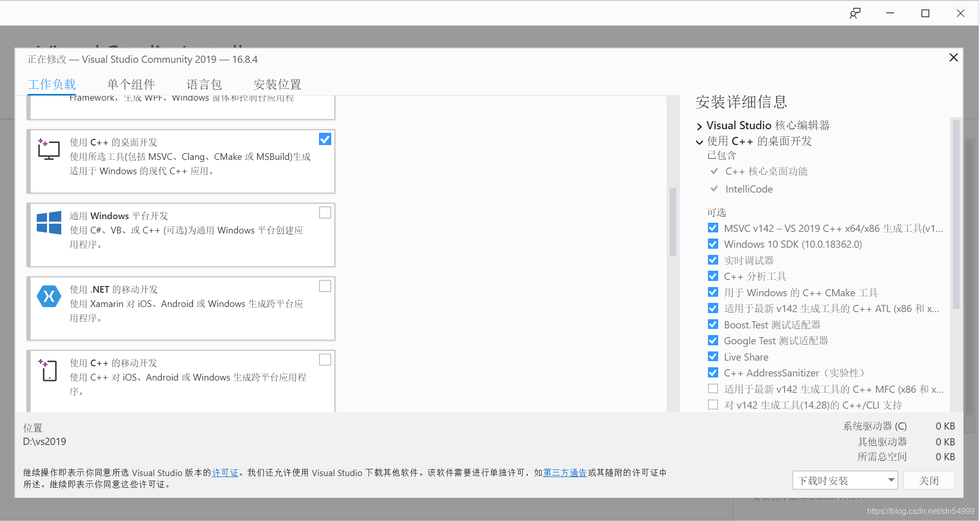Switch to the 单个组件 tab
The width and height of the screenshot is (980, 521).
(x=131, y=84)
